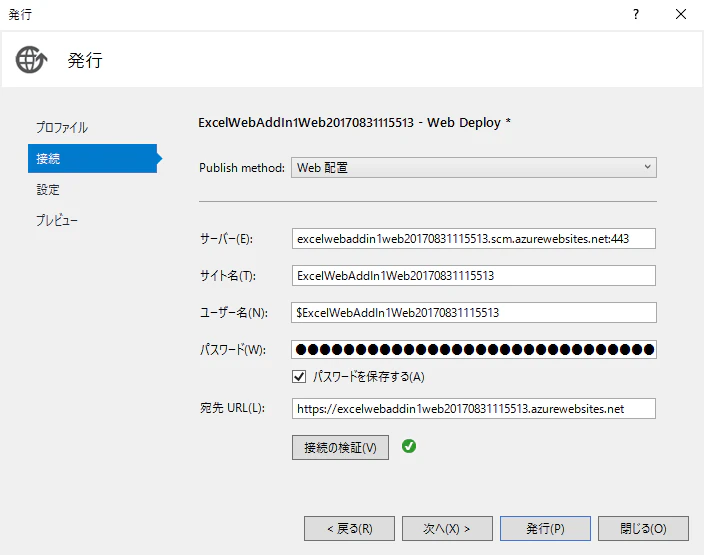Click the 発行(P) publish button
Screen dimensions: 704x555
coord(545,529)
